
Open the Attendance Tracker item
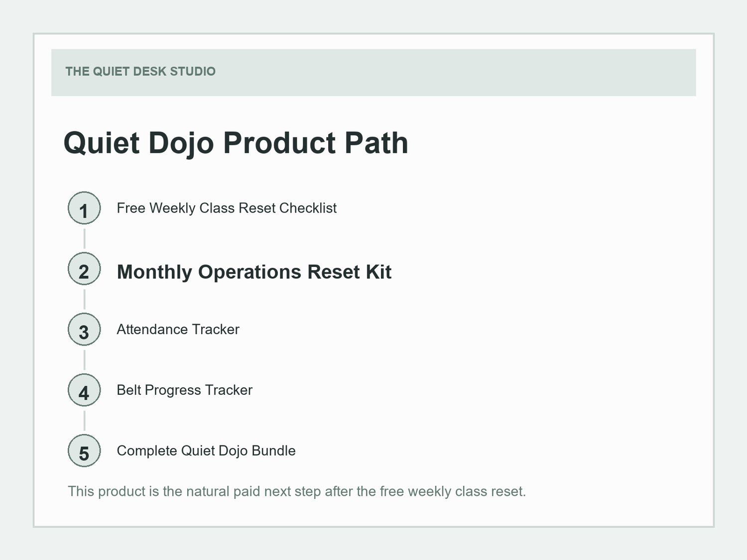click(178, 330)
